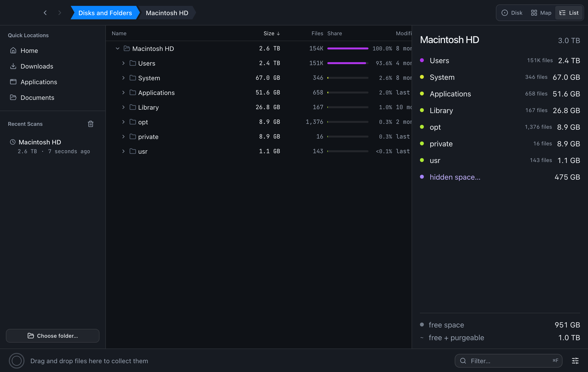The width and height of the screenshot is (588, 372).
Task: Click the Home icon in Quick Locations
Action: [13, 50]
